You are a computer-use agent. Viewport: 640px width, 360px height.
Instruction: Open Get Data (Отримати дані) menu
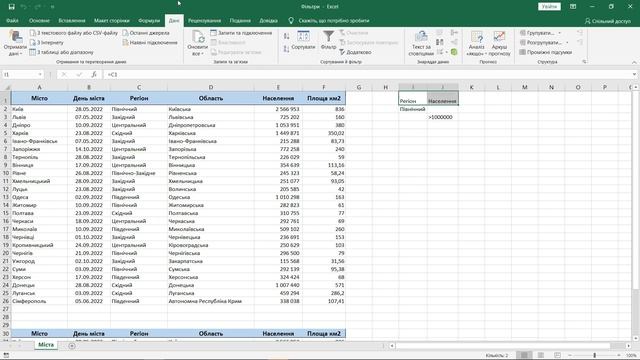[15, 43]
